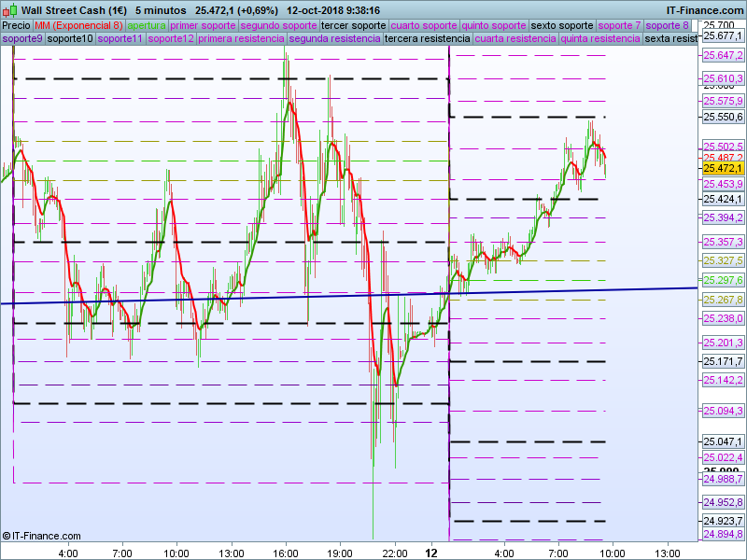747x560 pixels.
Task: Click the black 25.424,1 level label
Action: click(723, 199)
